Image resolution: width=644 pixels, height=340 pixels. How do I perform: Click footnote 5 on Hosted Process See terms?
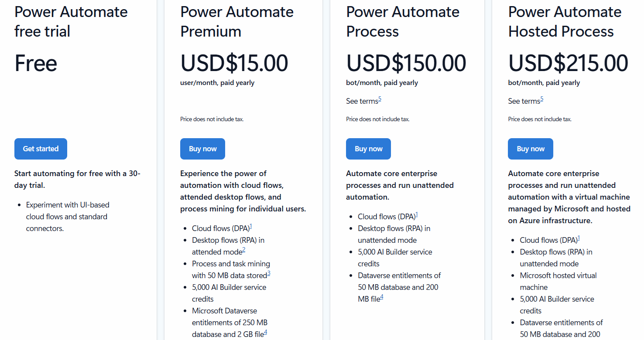click(x=541, y=98)
